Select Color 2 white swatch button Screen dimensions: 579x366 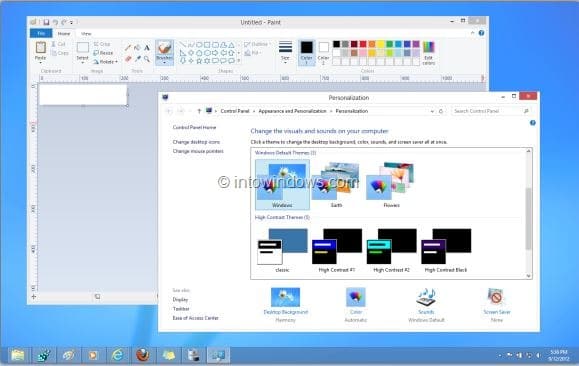[x=323, y=52]
